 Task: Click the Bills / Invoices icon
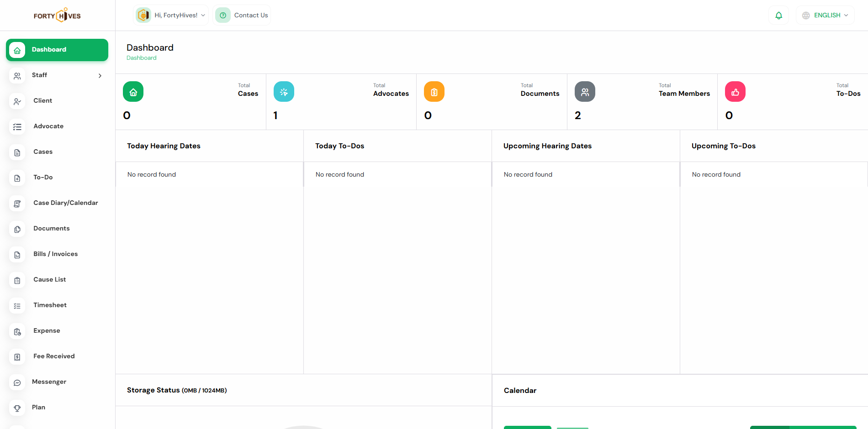[x=17, y=255]
